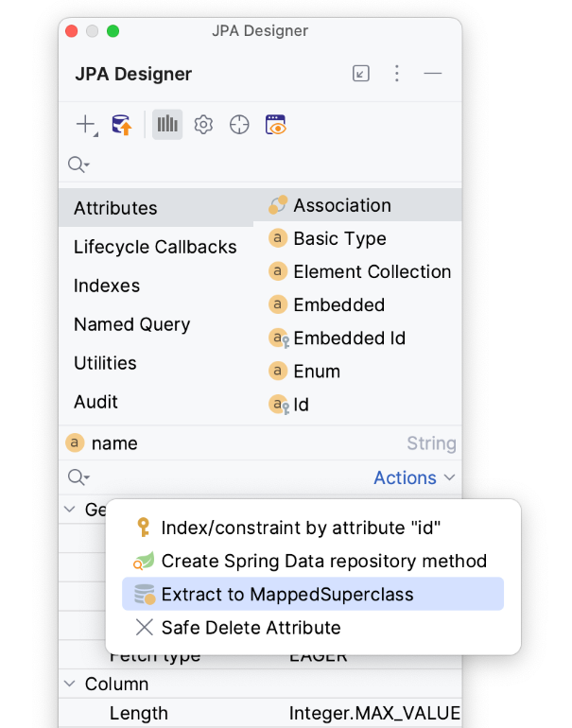Open JPA Designer settings gear
The height and width of the screenshot is (728, 572).
point(203,125)
